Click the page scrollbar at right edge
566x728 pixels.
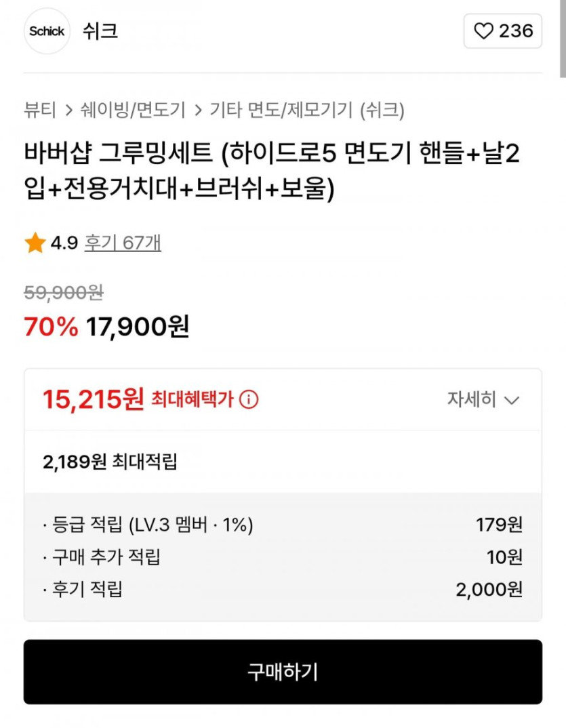[562, 41]
